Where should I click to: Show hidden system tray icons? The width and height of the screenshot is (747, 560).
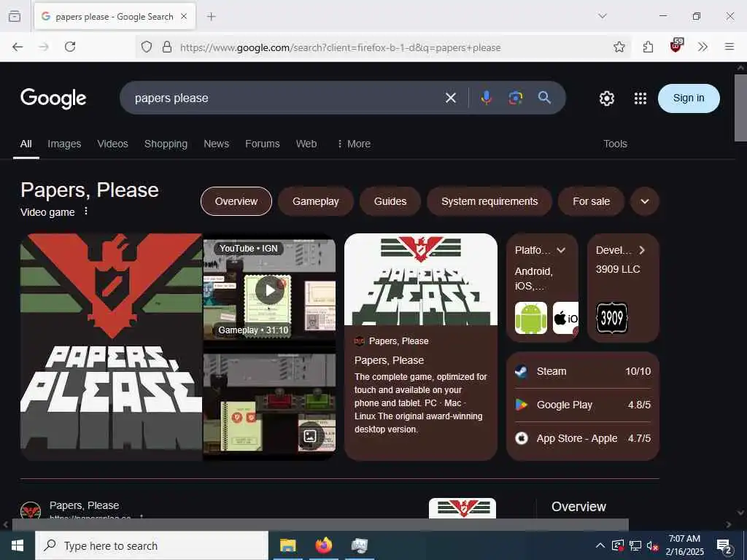(x=600, y=545)
